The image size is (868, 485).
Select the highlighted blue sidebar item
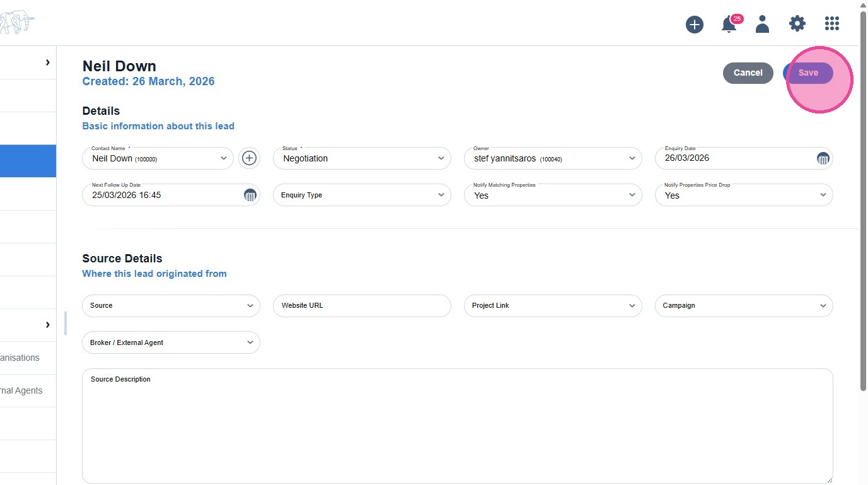[28, 161]
